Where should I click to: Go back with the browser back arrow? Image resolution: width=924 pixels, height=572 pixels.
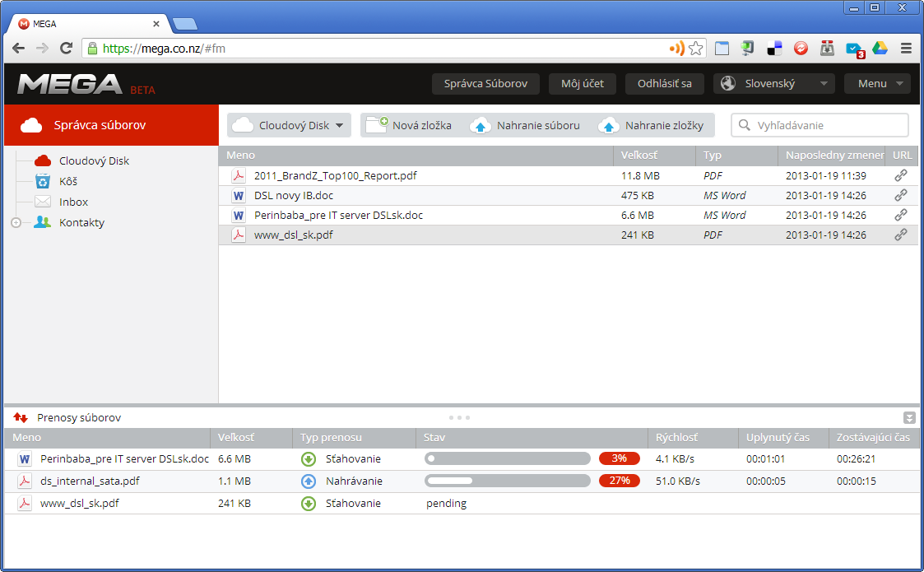pos(18,49)
